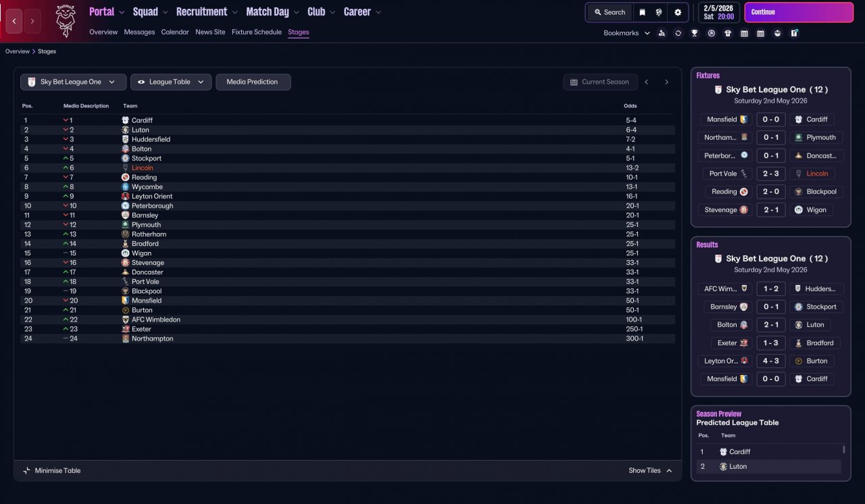The image size is (865, 504).
Task: Click the Predicted League Table scrollbar
Action: tap(843, 449)
